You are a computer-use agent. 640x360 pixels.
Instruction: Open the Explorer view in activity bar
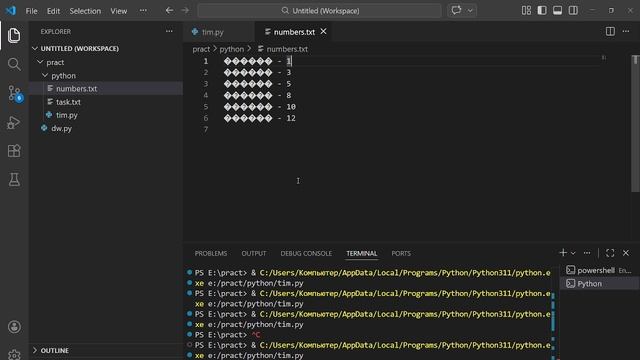click(14, 36)
